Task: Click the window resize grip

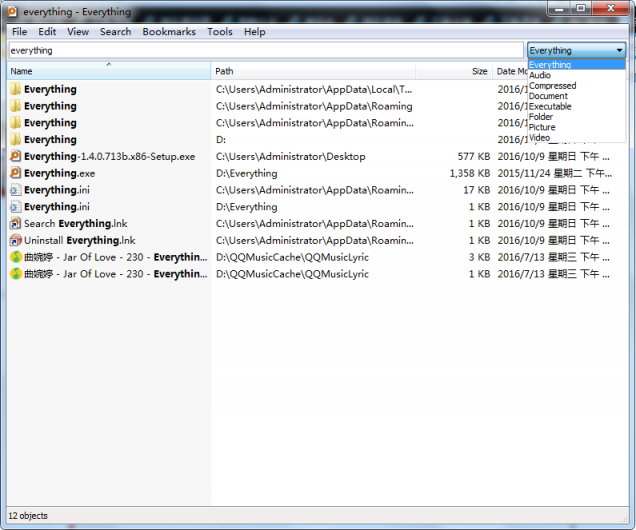Action: (x=624, y=519)
